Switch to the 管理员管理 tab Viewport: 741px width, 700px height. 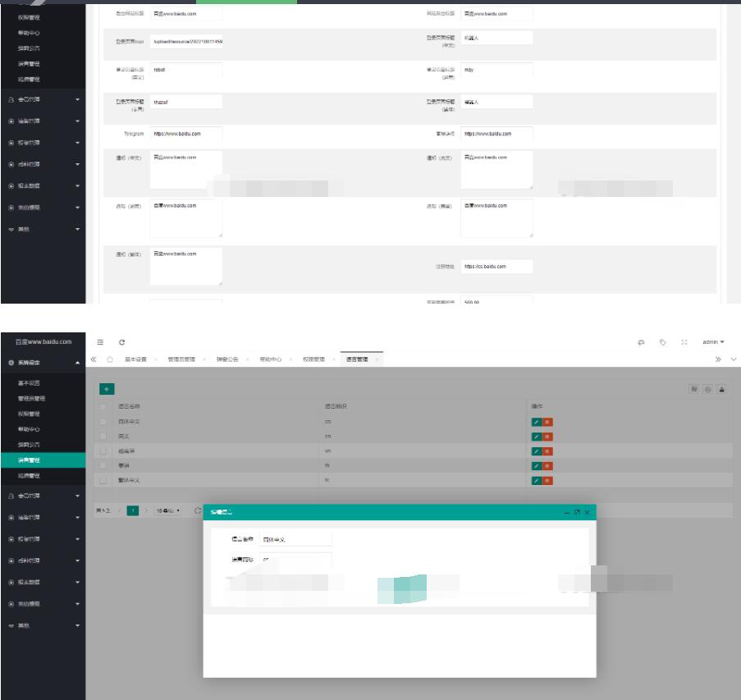click(x=181, y=359)
